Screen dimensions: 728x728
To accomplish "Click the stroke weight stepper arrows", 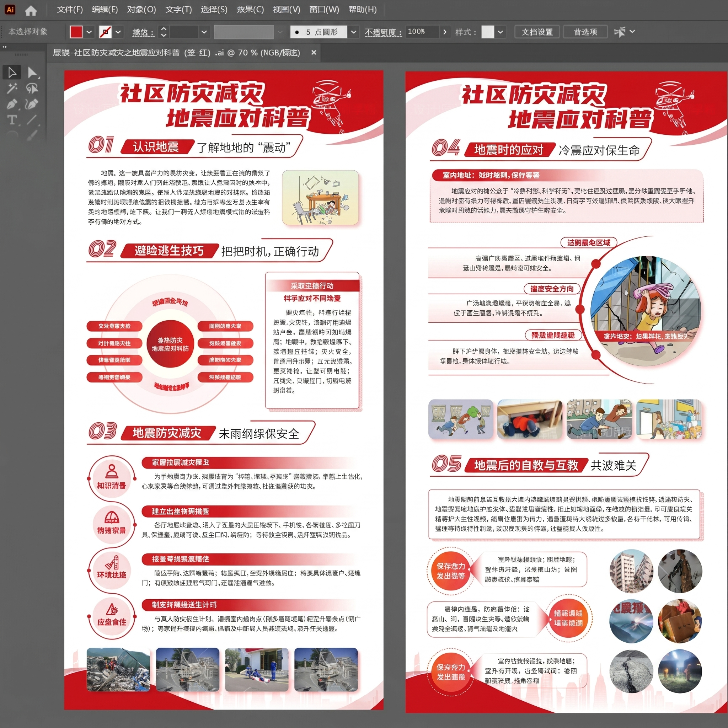I will pos(164,32).
